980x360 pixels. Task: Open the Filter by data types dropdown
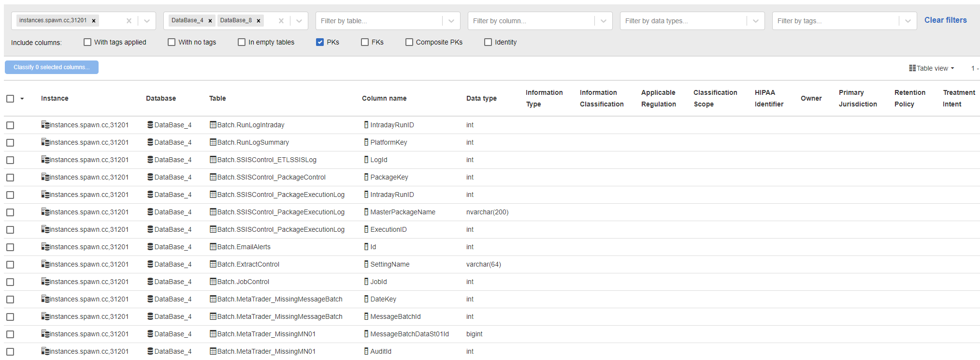[x=755, y=21]
